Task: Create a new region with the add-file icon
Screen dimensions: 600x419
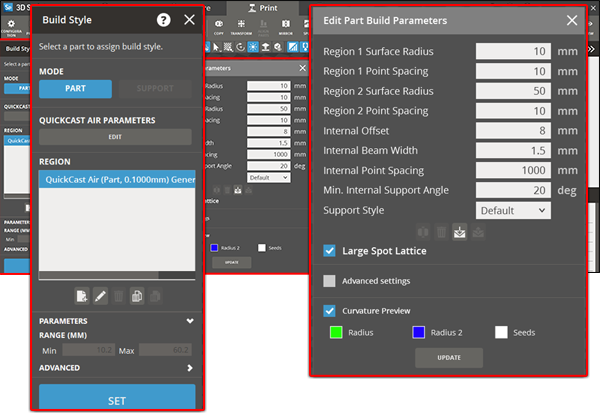Action: tap(82, 296)
